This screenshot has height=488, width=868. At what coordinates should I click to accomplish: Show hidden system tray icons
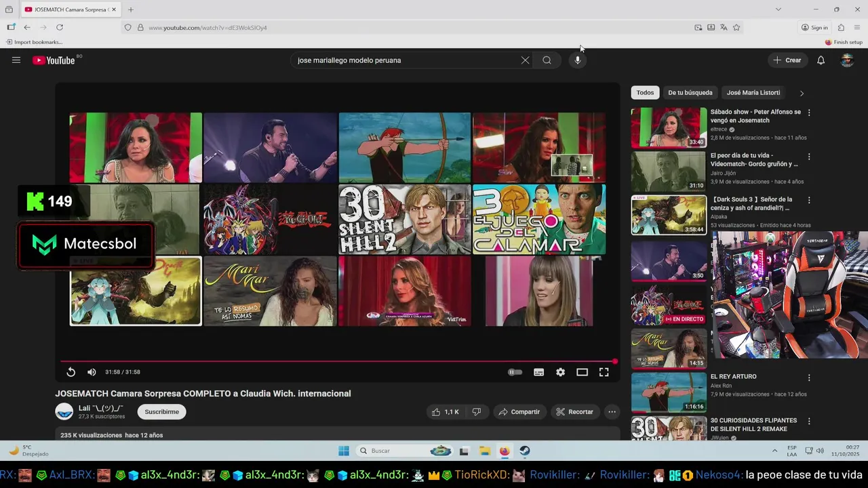(774, 451)
